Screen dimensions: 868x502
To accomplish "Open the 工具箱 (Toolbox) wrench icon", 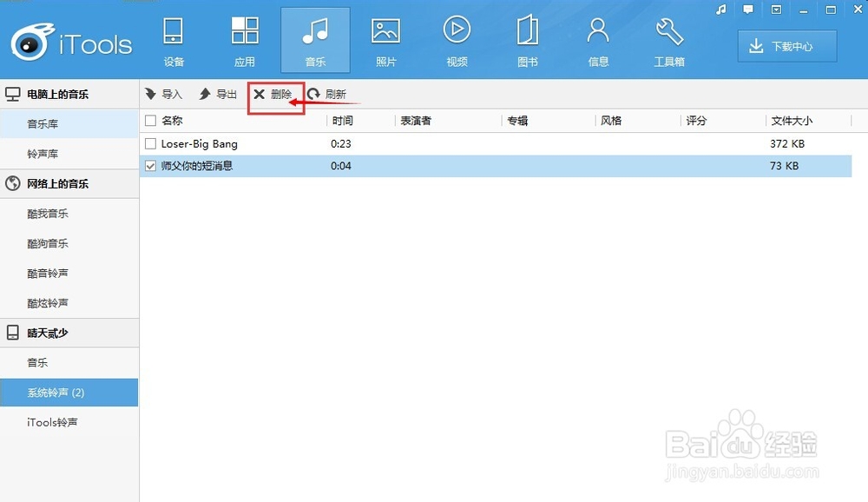I will pyautogui.click(x=669, y=30).
